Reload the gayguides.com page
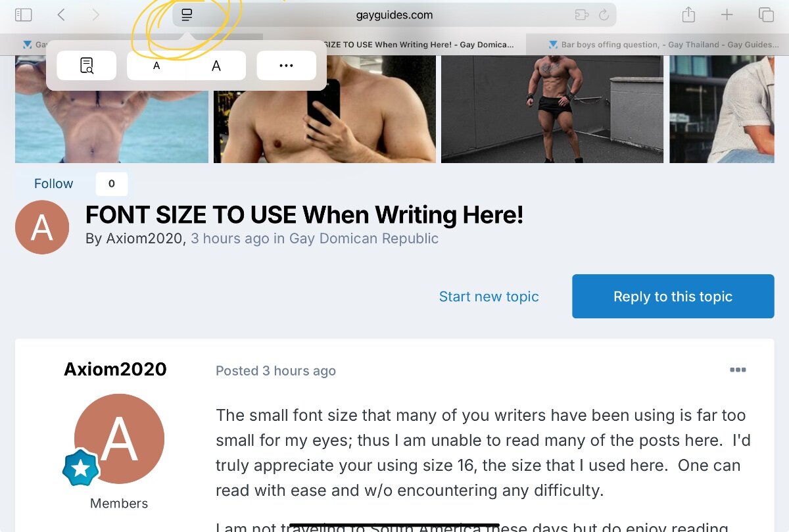 pos(604,14)
